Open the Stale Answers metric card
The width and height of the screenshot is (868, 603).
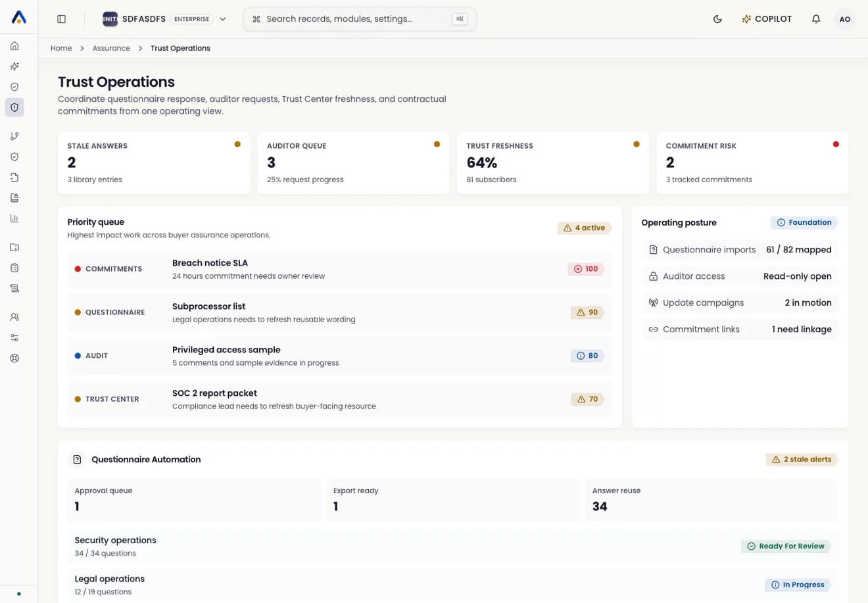coord(154,162)
